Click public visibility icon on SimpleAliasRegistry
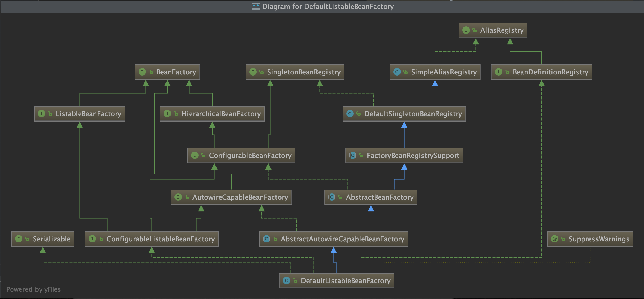 point(406,72)
